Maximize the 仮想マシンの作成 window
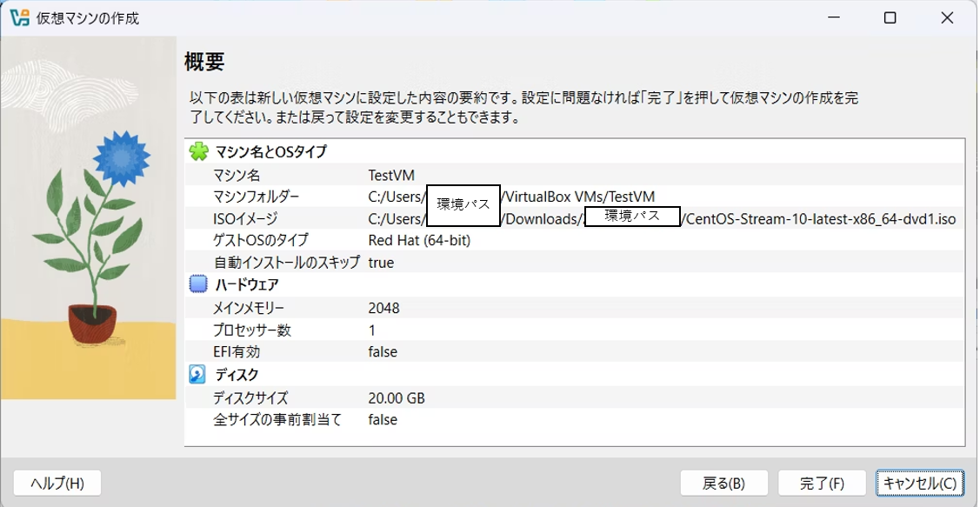This screenshot has width=980, height=507. (x=890, y=18)
